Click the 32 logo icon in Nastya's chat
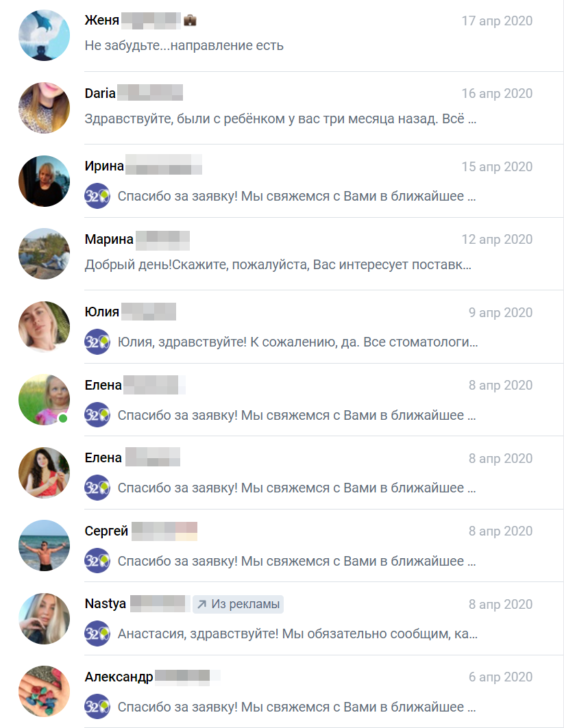 pos(97,633)
